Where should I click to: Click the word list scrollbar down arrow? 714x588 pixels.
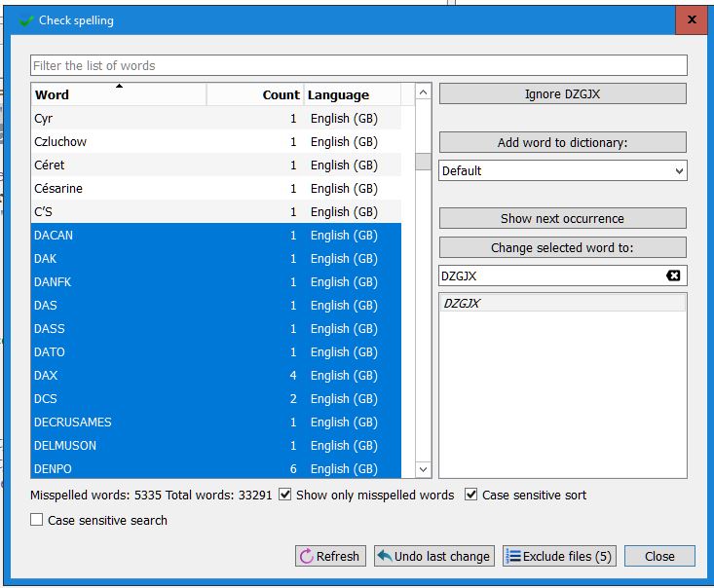(x=423, y=469)
